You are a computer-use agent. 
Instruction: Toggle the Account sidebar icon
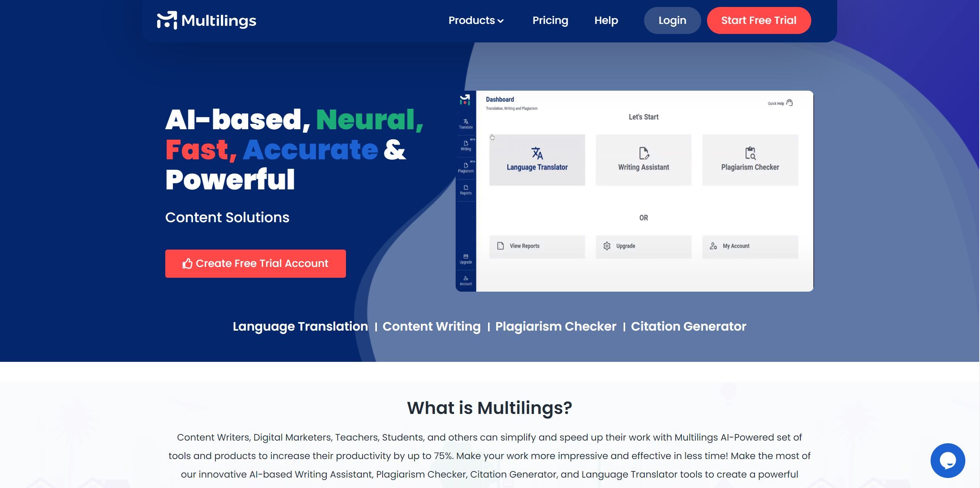tap(466, 280)
